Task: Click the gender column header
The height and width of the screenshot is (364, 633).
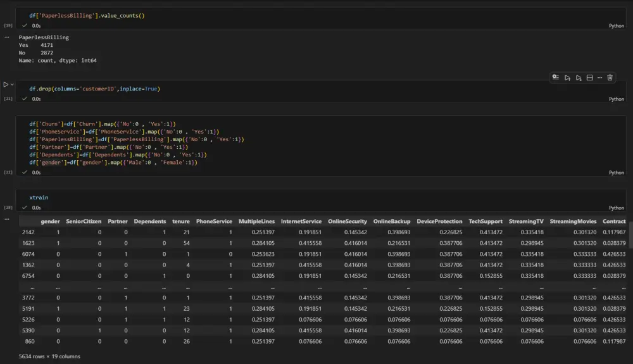Action: click(50, 221)
